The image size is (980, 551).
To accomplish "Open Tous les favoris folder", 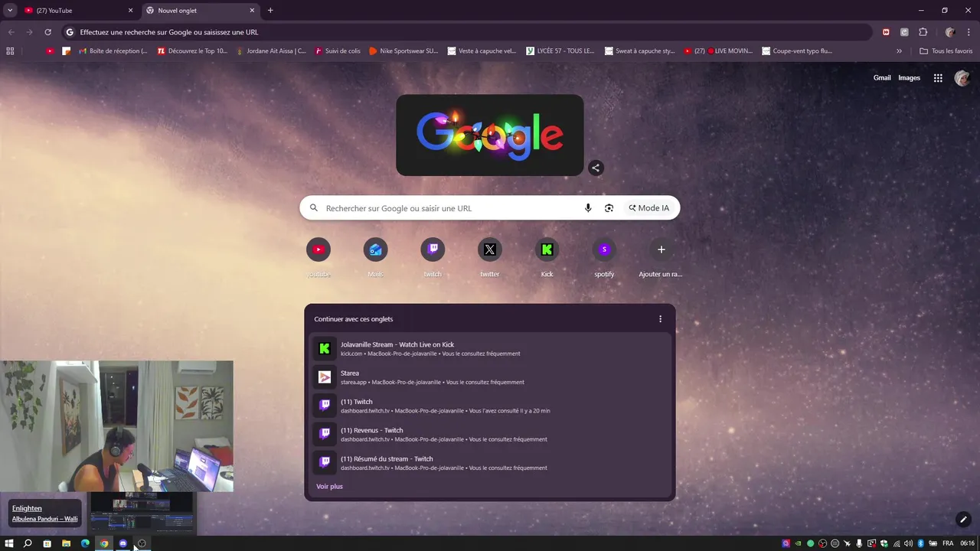I will click(x=946, y=51).
